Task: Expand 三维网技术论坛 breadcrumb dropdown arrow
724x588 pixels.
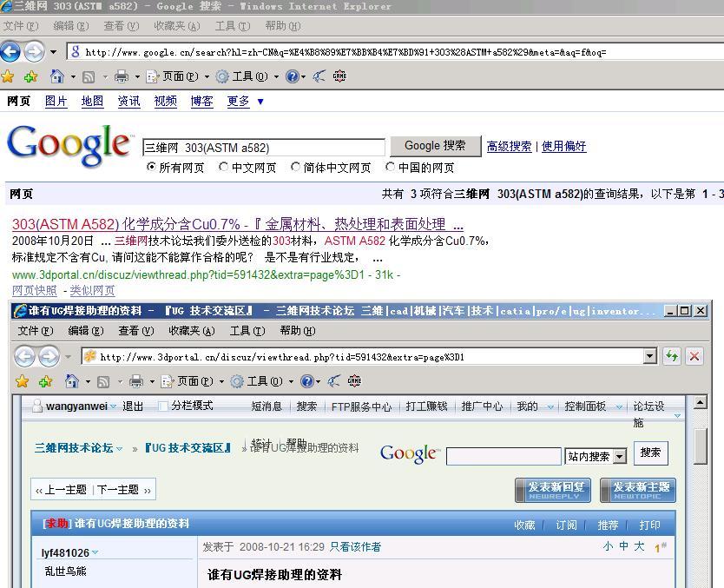Action: 119,448
